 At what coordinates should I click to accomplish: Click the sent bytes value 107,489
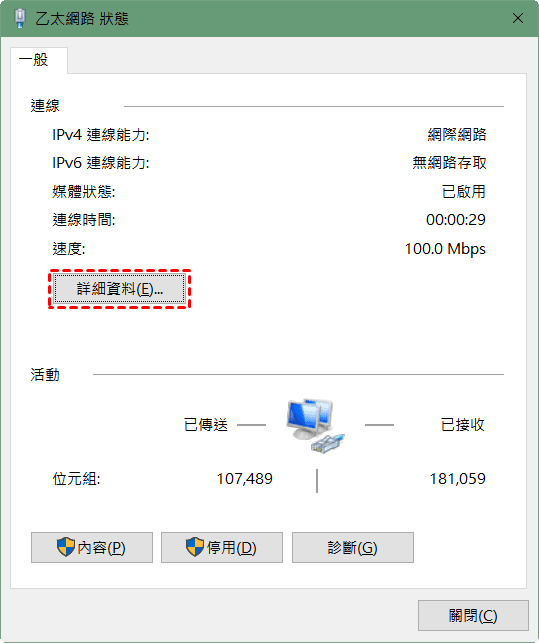244,479
